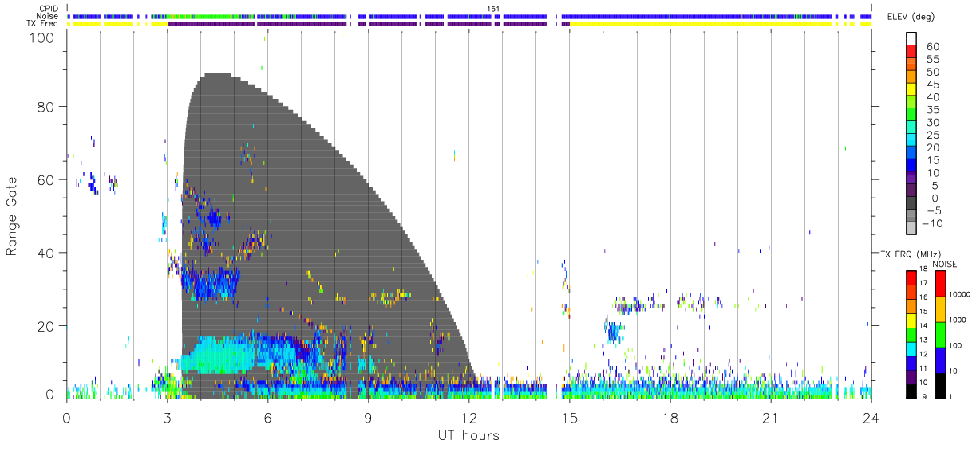Click the x-axis tick label '9'
Image resolution: width=980 pixels, height=452 pixels.
click(x=368, y=418)
